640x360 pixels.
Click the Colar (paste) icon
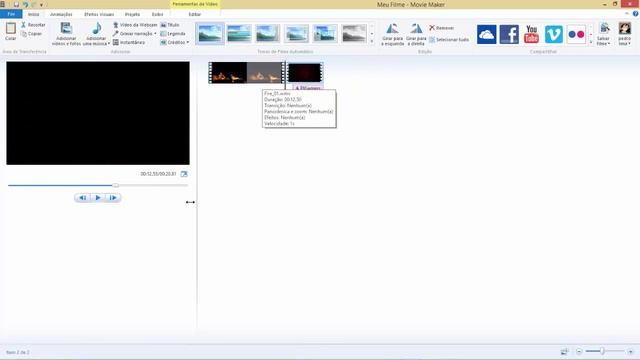click(11, 29)
